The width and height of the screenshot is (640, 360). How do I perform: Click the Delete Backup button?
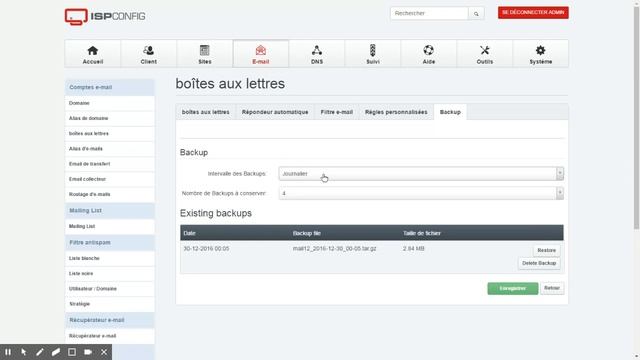[539, 263]
